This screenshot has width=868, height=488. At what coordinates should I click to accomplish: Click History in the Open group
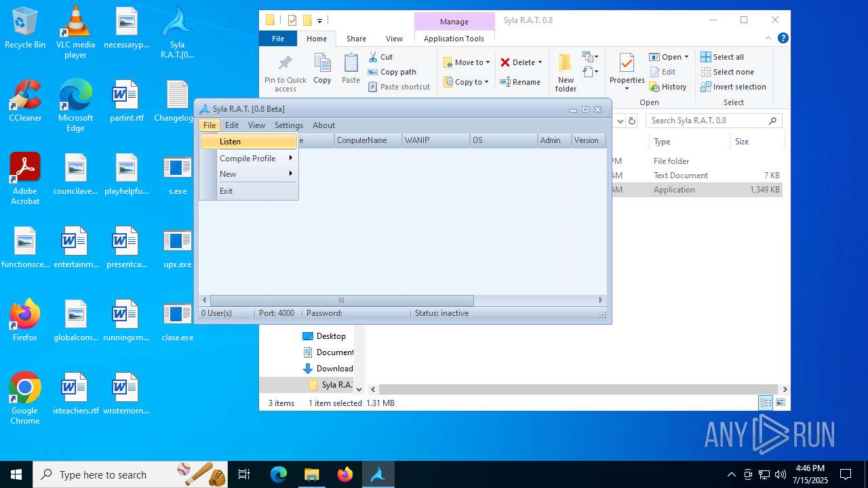(668, 87)
